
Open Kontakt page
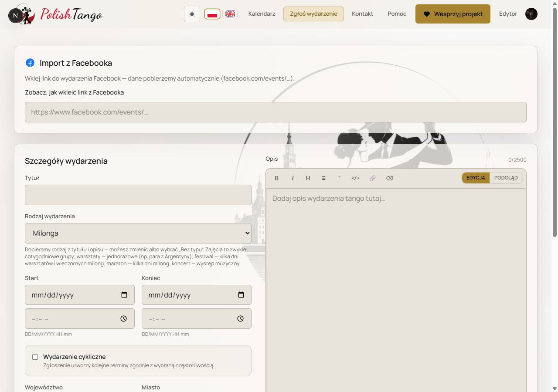click(362, 14)
